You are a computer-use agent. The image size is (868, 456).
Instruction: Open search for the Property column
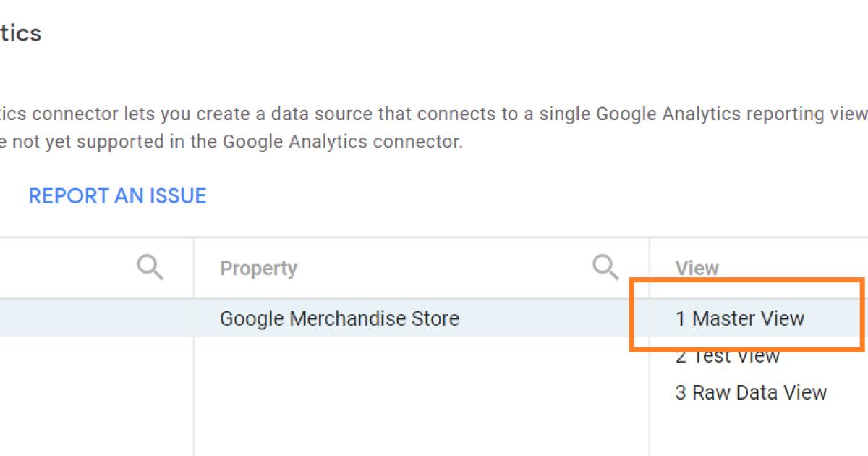[x=605, y=267]
